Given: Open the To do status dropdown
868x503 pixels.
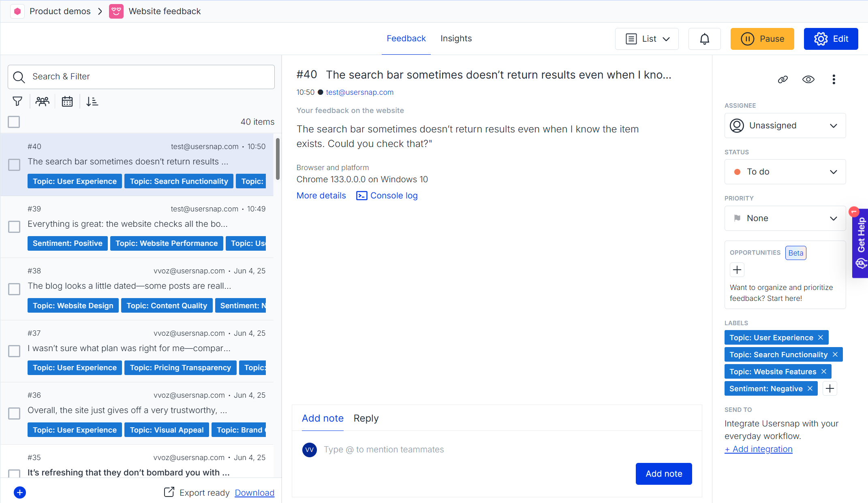Looking at the screenshot, I should (x=785, y=172).
